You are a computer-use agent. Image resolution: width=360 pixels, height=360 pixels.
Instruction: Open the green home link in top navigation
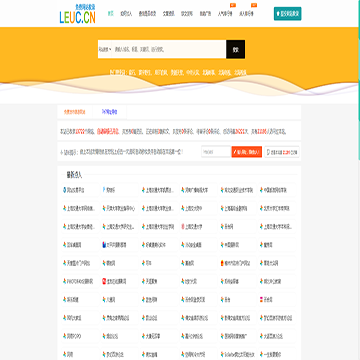click(x=111, y=14)
